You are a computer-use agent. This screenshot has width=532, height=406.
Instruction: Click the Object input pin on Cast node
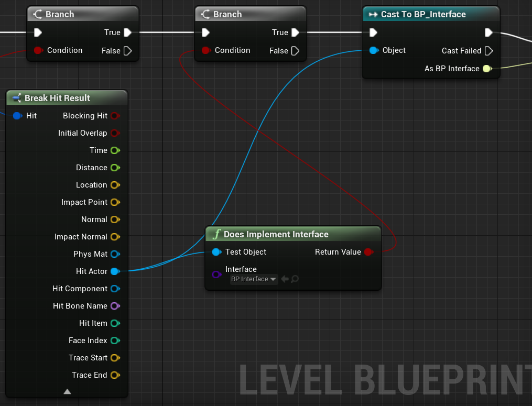[374, 50]
